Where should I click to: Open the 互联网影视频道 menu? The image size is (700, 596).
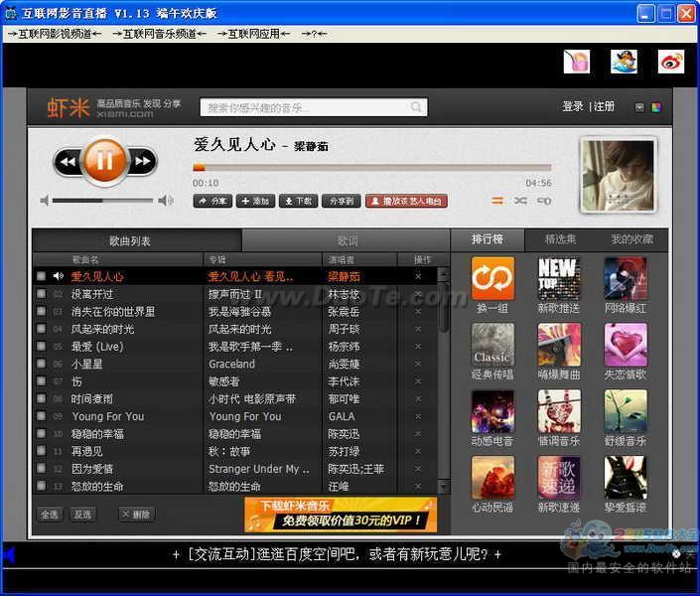[55, 34]
